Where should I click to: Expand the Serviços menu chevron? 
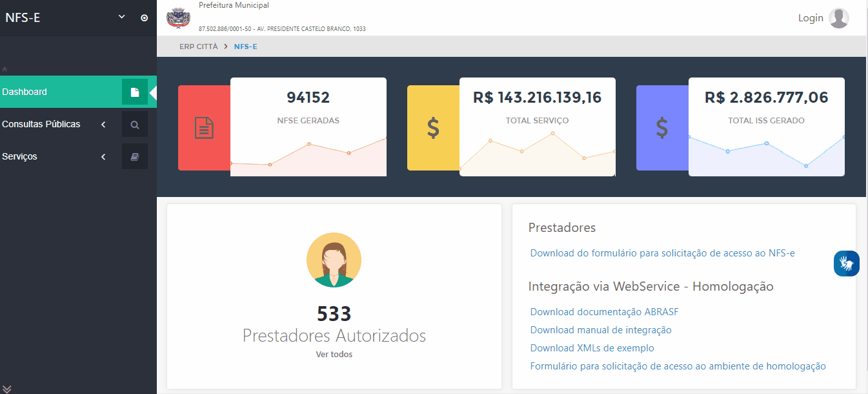pos(103,156)
